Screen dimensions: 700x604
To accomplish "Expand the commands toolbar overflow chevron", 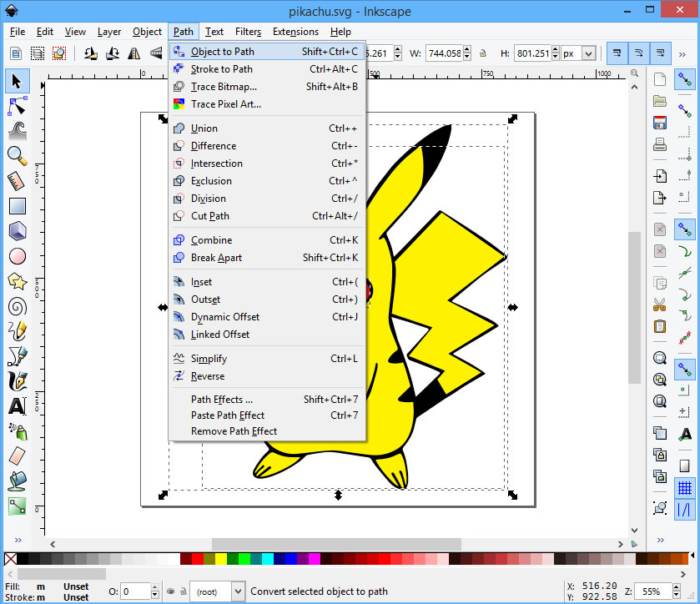I will point(661,540).
